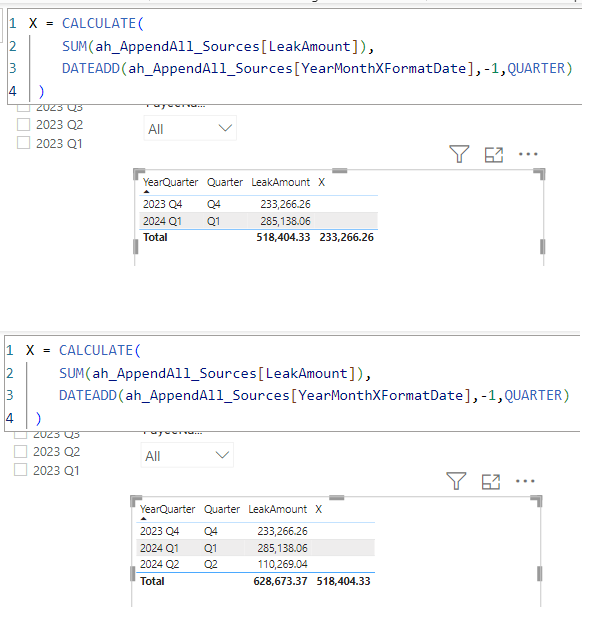Select 'Total' label in upper table
Viewport: 591px width, 626px height.
point(157,240)
